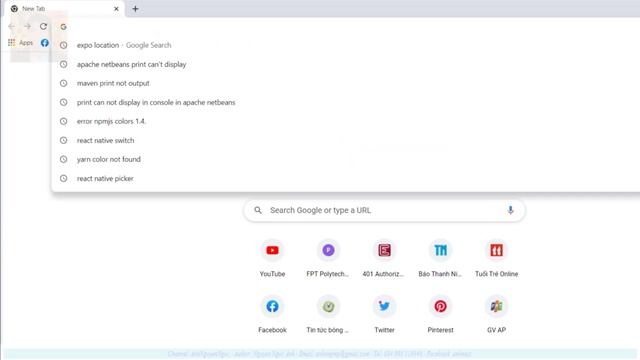Screen dimensions: 640x360
Task: Choose 'maven print not output' suggestion
Action: click(x=345, y=83)
